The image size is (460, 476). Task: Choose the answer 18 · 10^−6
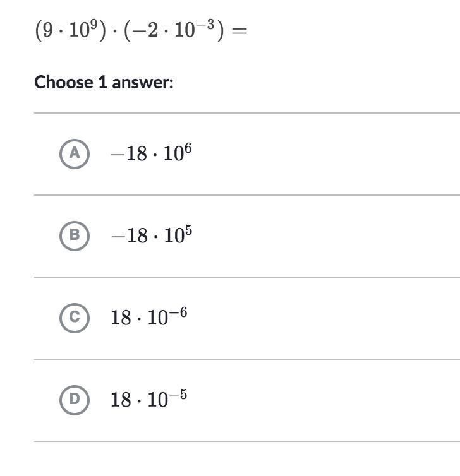[x=149, y=316]
